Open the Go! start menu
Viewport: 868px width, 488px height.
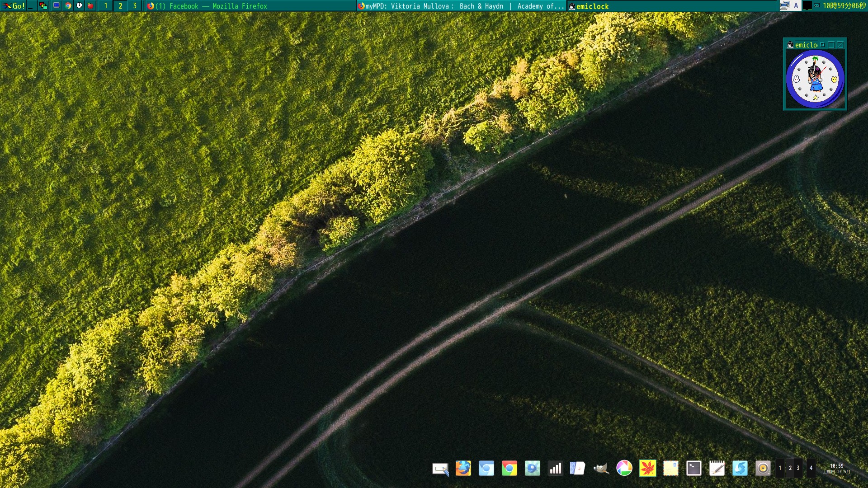click(x=14, y=6)
